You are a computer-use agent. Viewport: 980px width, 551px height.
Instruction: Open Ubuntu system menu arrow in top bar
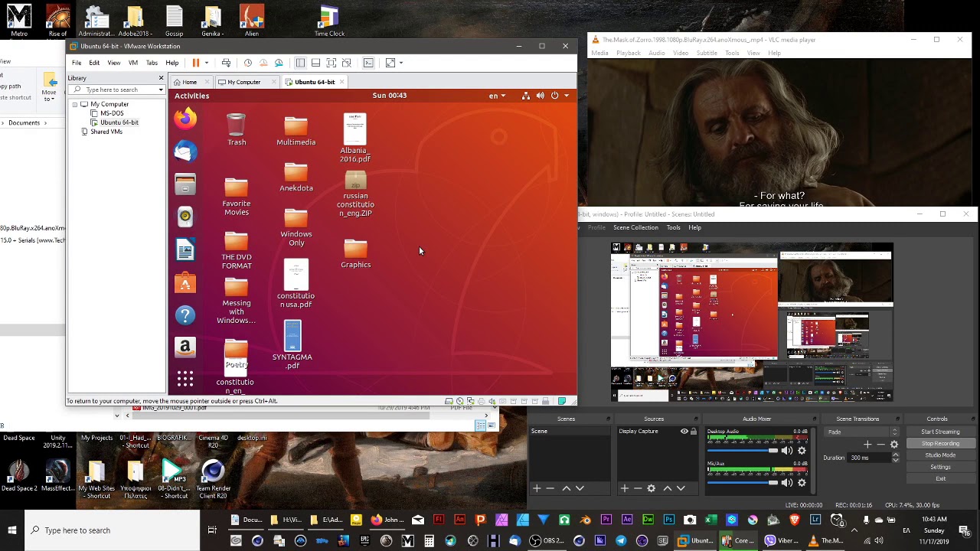pyautogui.click(x=567, y=96)
